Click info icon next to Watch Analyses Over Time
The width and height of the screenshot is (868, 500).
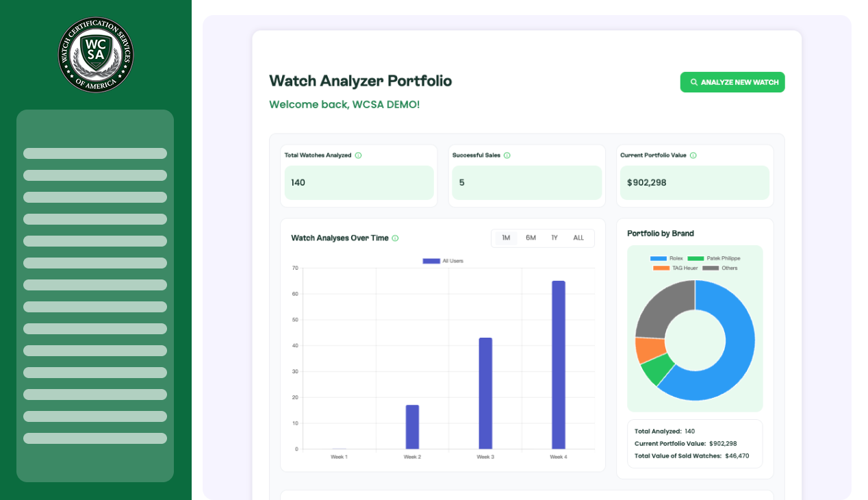point(395,238)
